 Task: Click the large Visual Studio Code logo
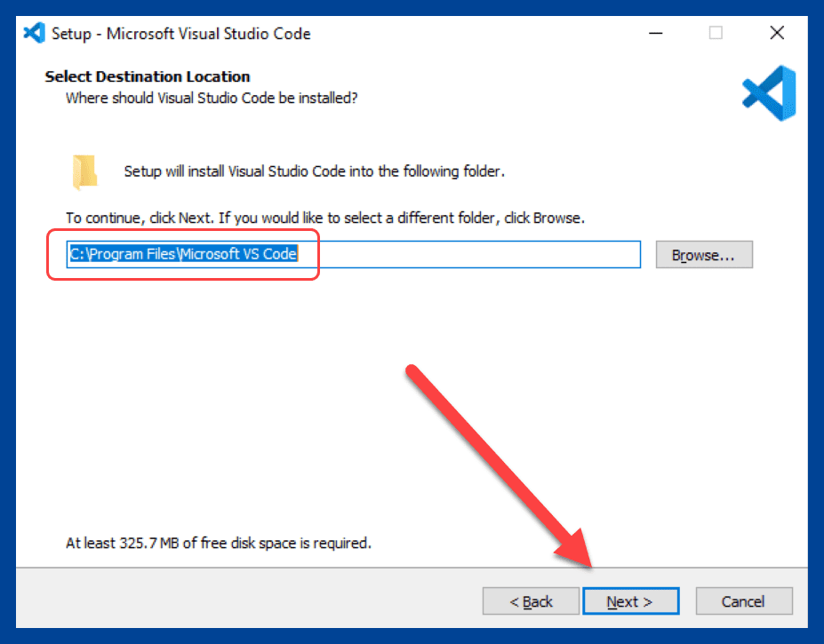[x=767, y=91]
